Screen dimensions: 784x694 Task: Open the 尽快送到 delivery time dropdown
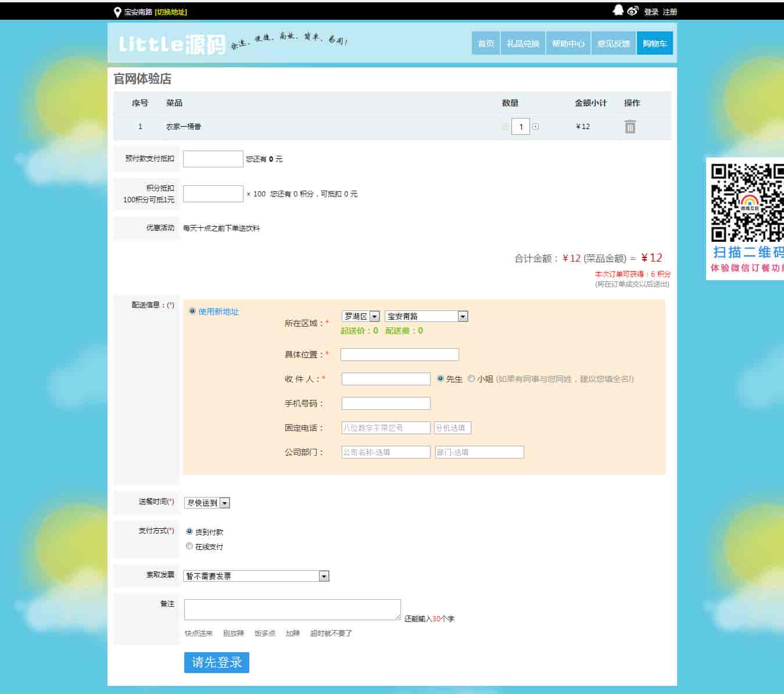click(207, 503)
